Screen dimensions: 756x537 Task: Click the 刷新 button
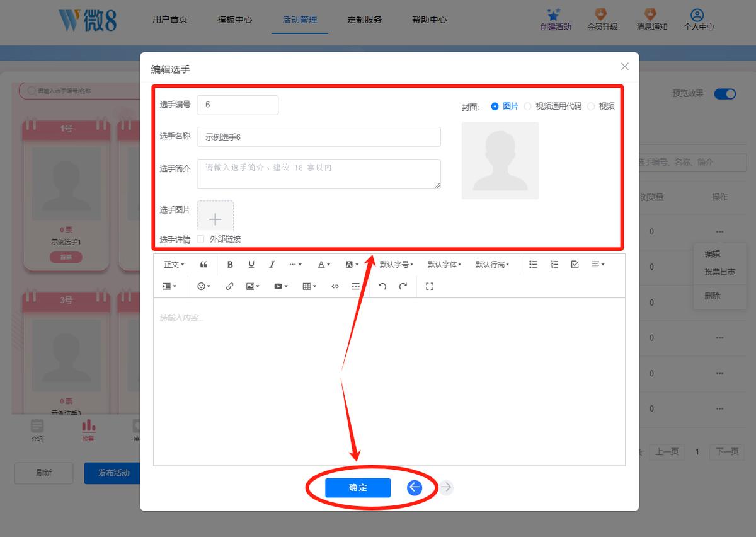pyautogui.click(x=44, y=473)
